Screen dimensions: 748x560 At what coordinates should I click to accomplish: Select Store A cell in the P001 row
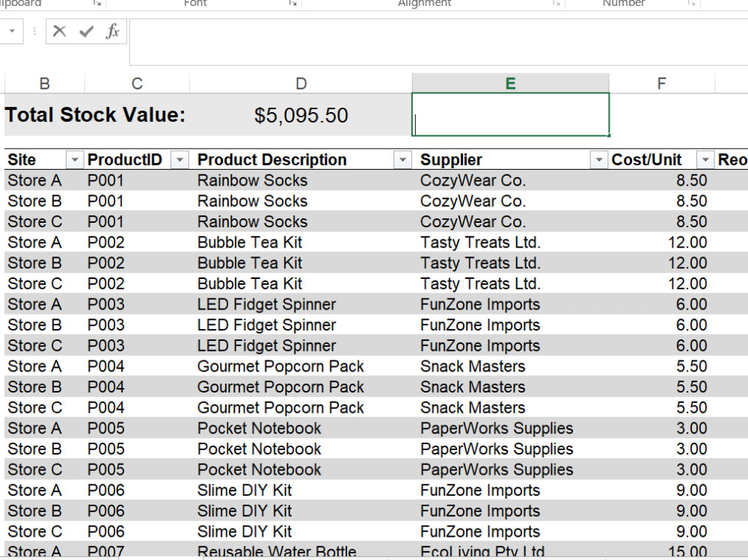44,180
